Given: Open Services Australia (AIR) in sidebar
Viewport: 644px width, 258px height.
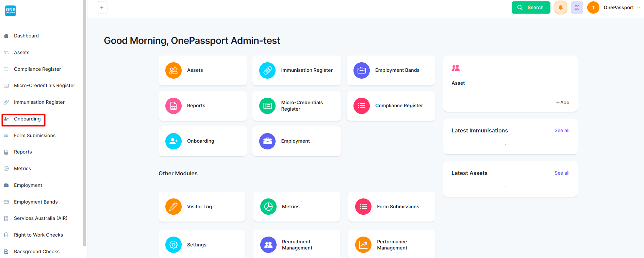Looking at the screenshot, I should coord(40,218).
